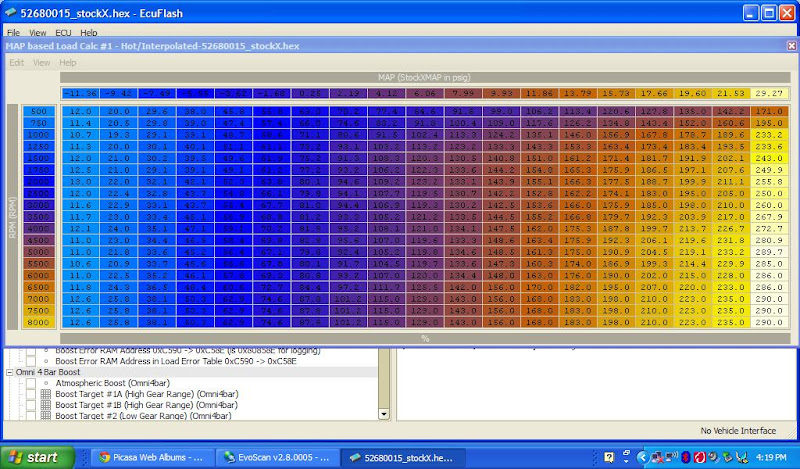
Task: Select the -11.36 MAP axis header cell
Action: tap(80, 93)
